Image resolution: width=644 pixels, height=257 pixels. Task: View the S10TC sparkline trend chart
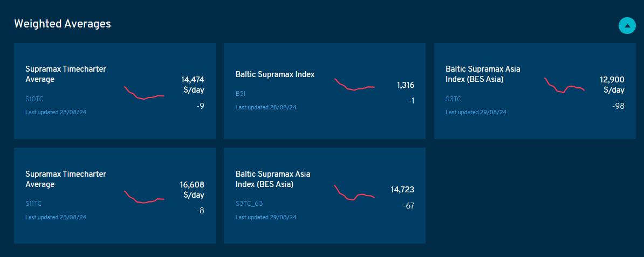(144, 93)
